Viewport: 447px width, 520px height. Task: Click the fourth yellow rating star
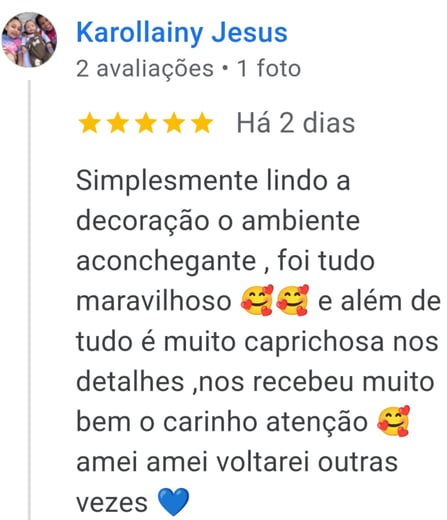[174, 123]
